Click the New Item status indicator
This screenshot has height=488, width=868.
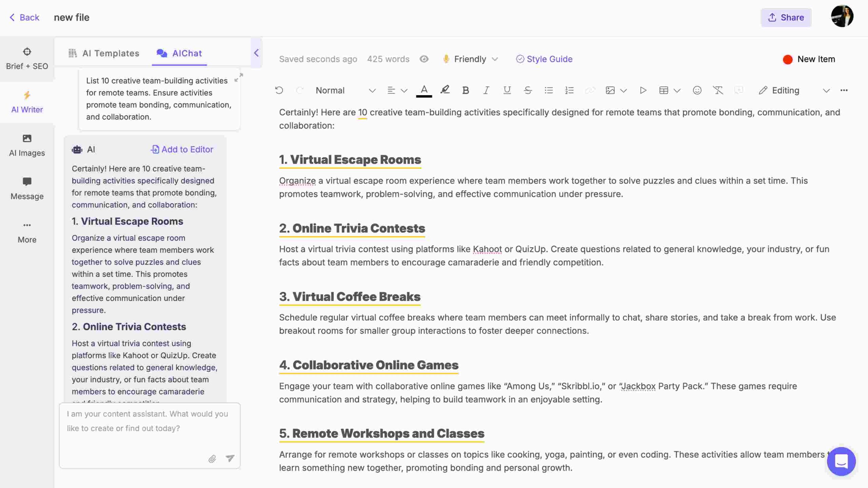809,59
